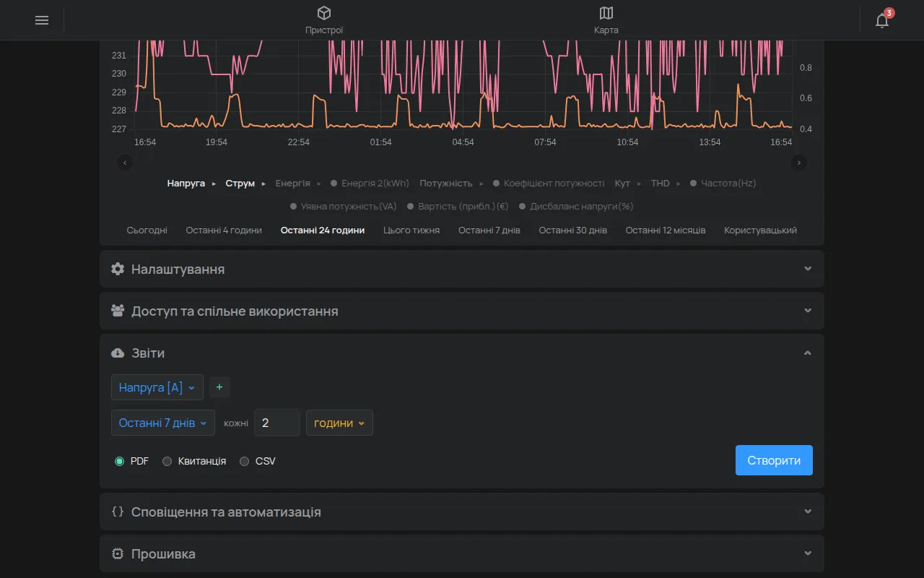Open the Карта map icon
924x578 pixels.
(606, 13)
